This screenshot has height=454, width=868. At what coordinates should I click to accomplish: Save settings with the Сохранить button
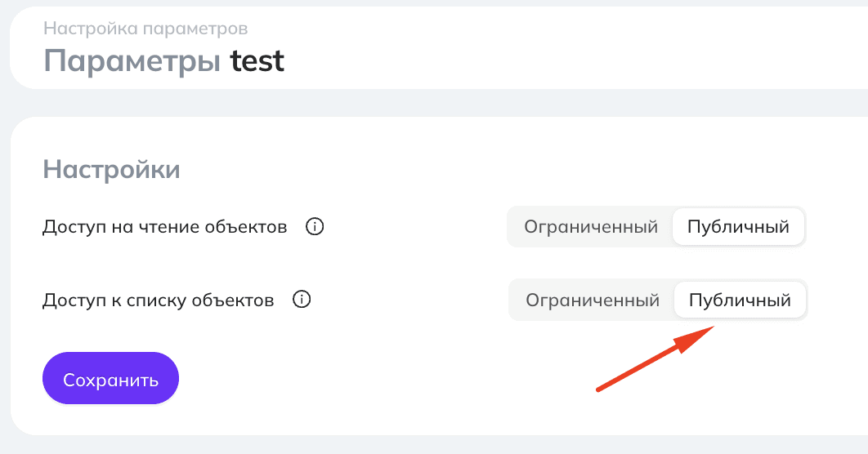click(110, 378)
